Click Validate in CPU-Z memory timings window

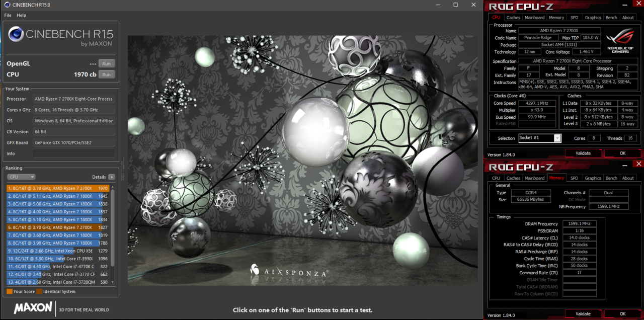(x=583, y=313)
